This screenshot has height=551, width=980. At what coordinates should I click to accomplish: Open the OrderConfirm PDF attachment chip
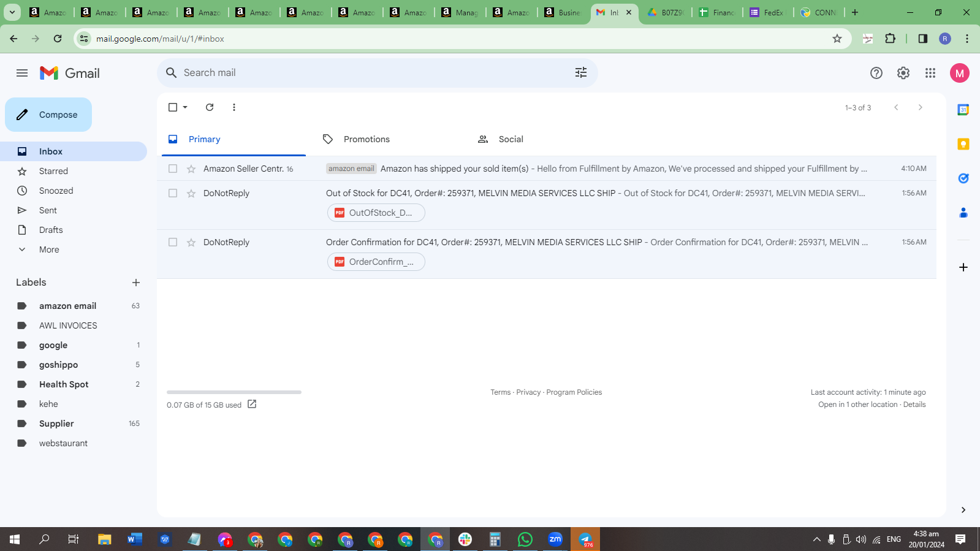pyautogui.click(x=376, y=262)
